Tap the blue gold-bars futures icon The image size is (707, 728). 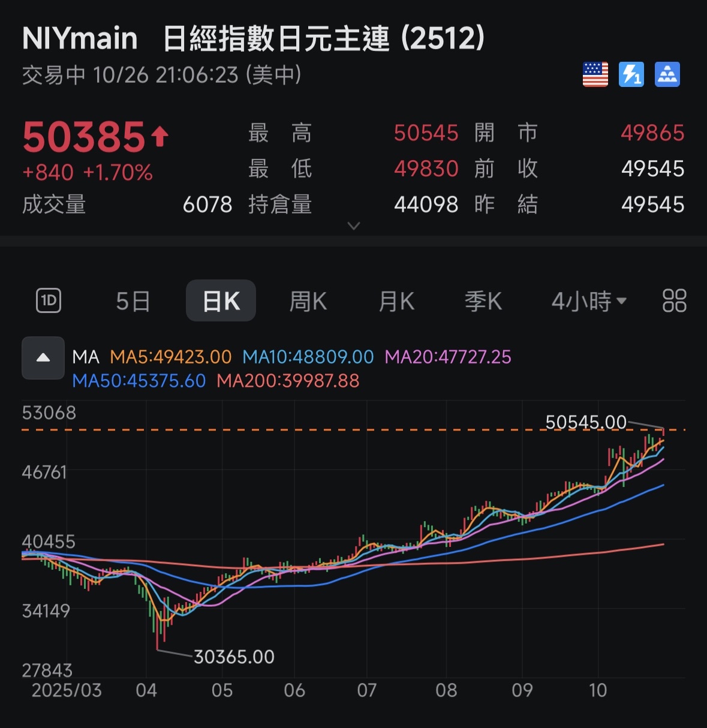[x=667, y=74]
